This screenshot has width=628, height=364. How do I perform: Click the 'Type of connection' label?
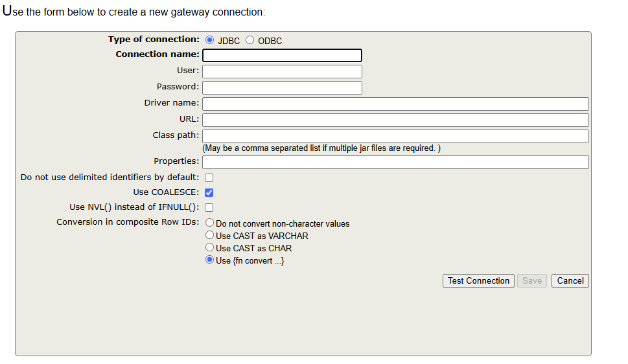[x=154, y=40]
